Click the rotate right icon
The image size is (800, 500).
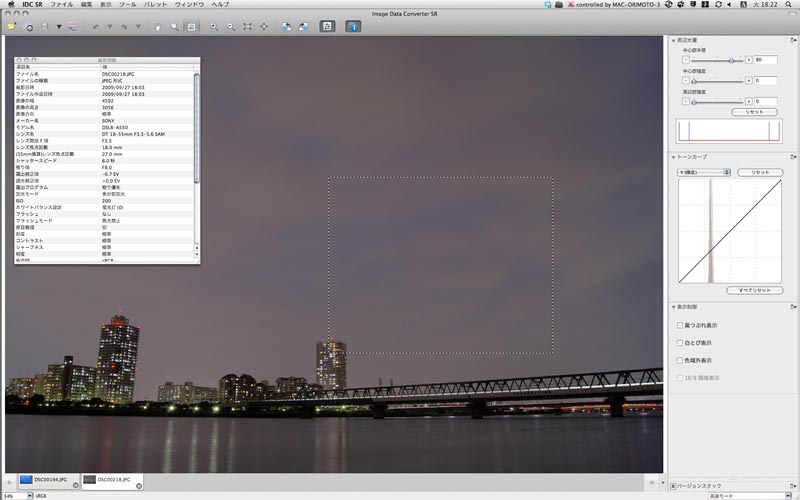point(304,27)
